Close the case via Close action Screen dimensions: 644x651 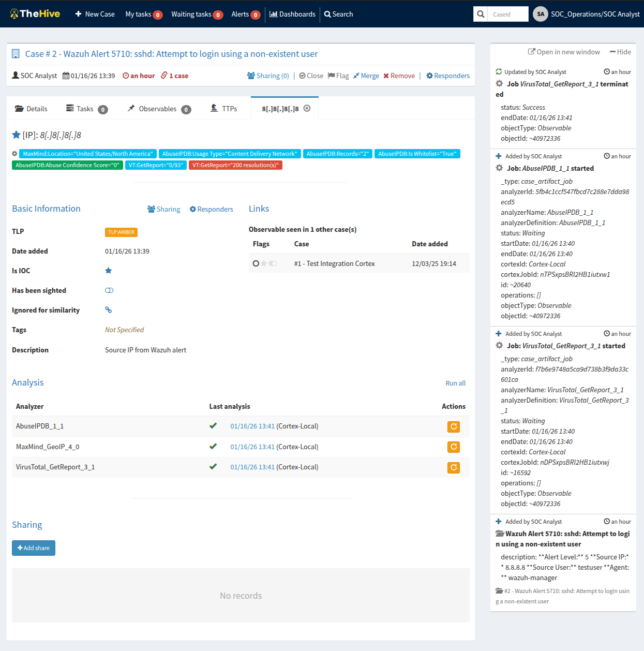point(311,76)
